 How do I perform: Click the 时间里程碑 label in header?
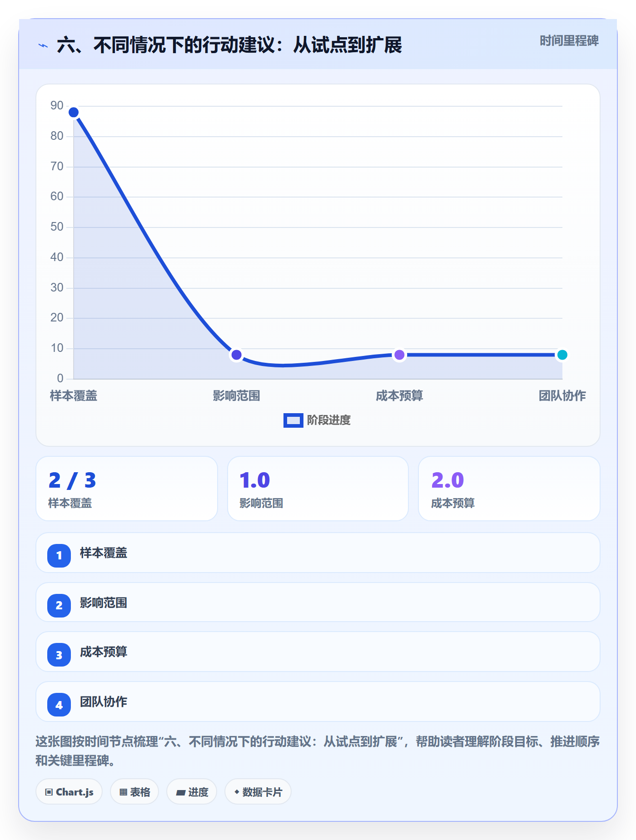coord(569,41)
